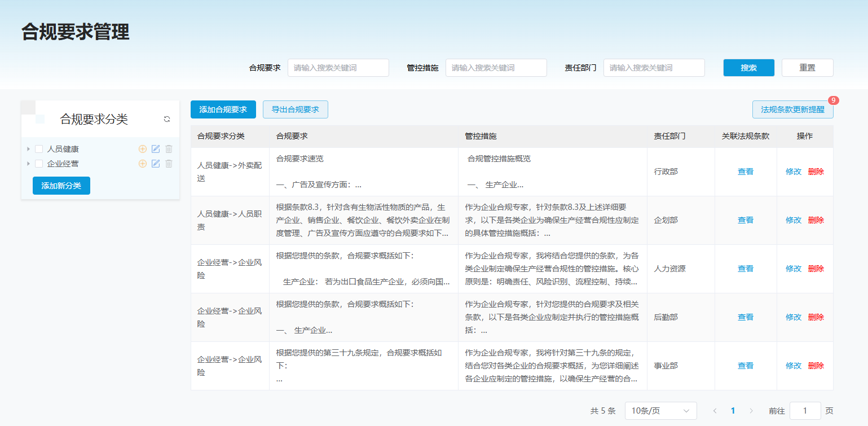Add subcategory under 企业经营
The image size is (868, 426).
[143, 164]
